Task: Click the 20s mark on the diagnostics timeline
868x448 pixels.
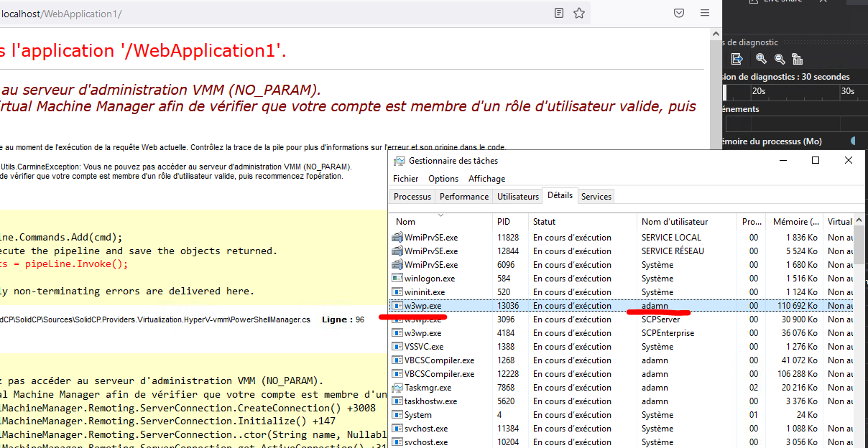Action: (759, 91)
